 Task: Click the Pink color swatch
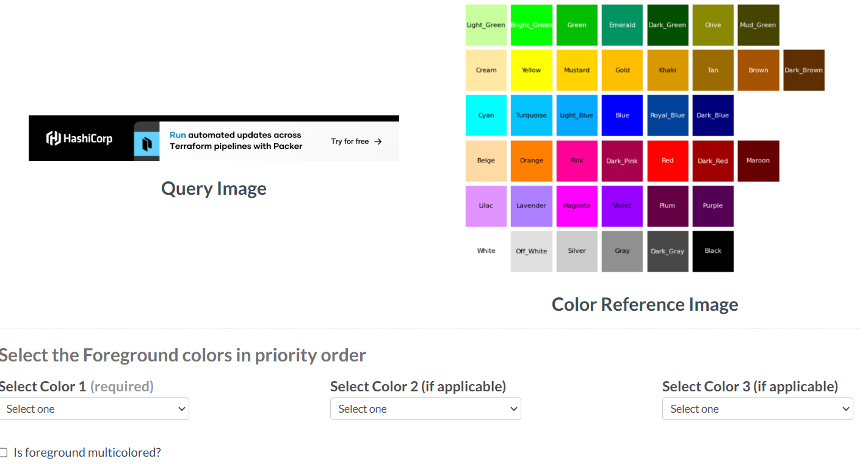(x=577, y=161)
